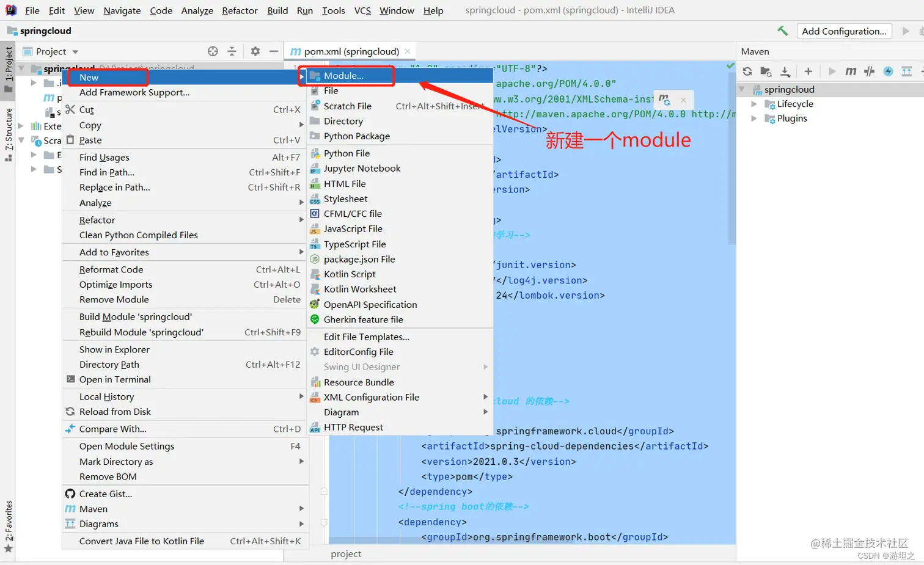924x565 pixels.
Task: Expand the External Libraries tree node
Action: point(21,126)
